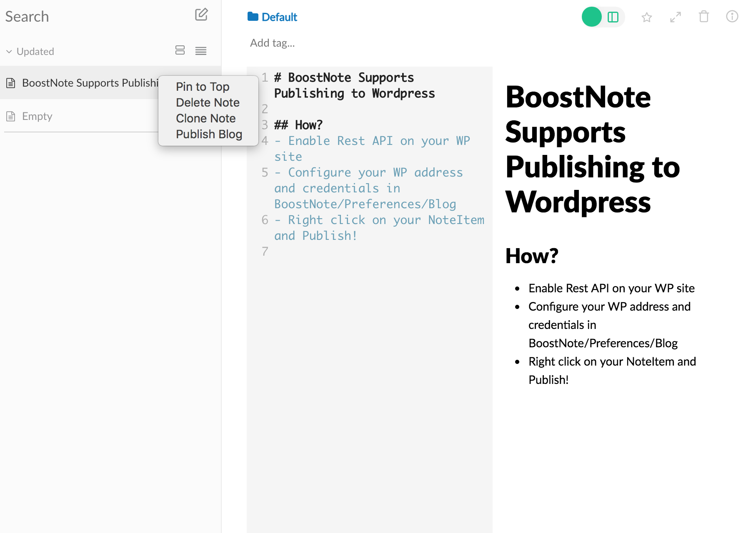This screenshot has width=756, height=533.
Task: Star the current note
Action: pyautogui.click(x=646, y=17)
